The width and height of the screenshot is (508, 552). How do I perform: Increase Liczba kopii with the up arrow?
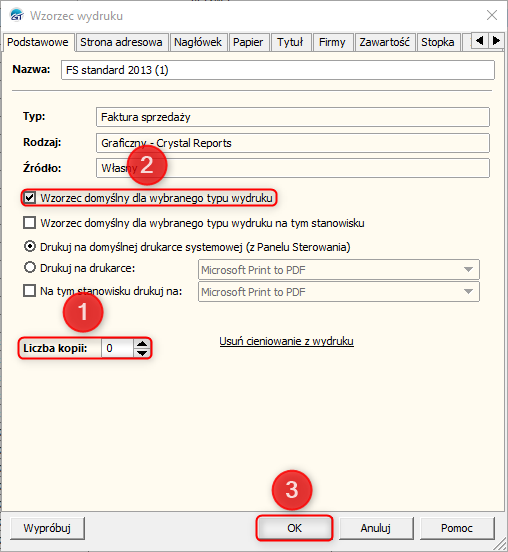tap(142, 344)
